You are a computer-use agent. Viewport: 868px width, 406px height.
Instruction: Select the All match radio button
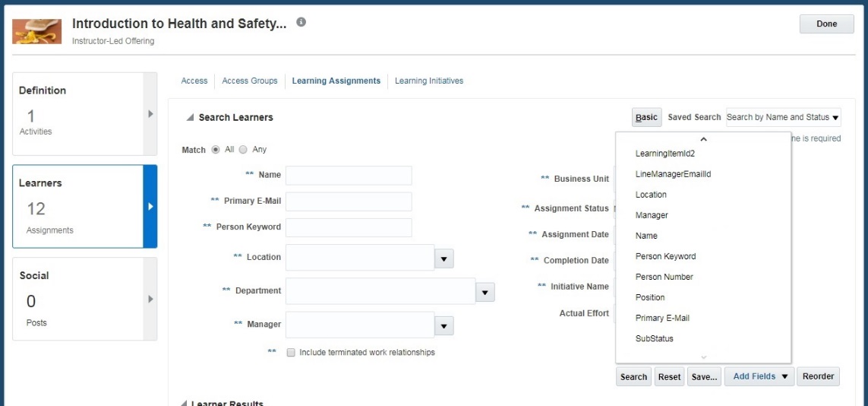(x=216, y=150)
